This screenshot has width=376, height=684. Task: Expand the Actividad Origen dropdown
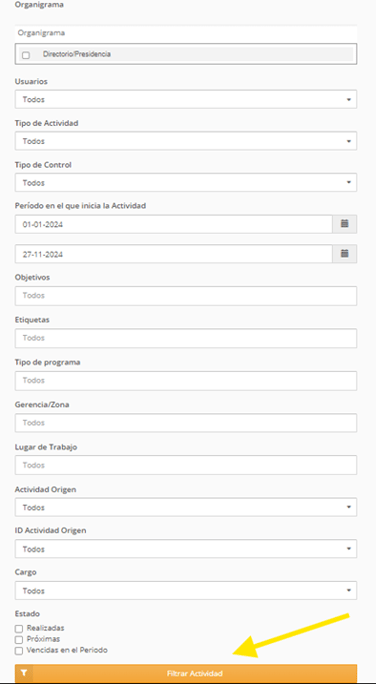coord(186,507)
